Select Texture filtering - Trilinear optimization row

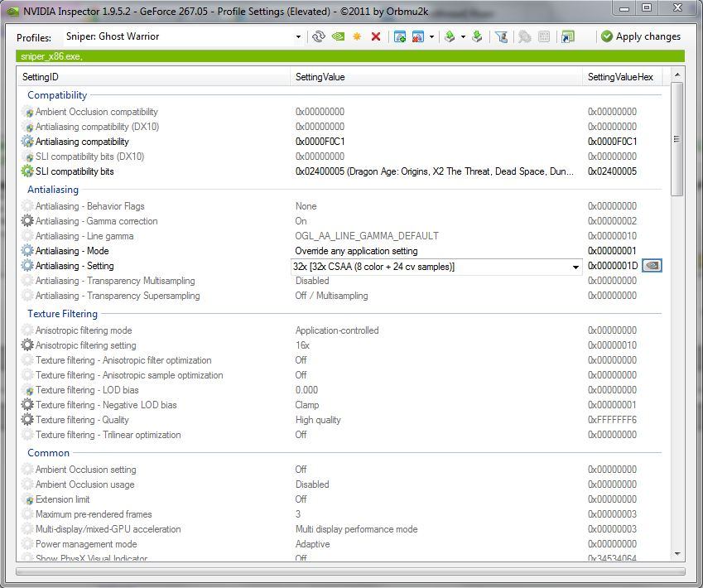[341, 435]
